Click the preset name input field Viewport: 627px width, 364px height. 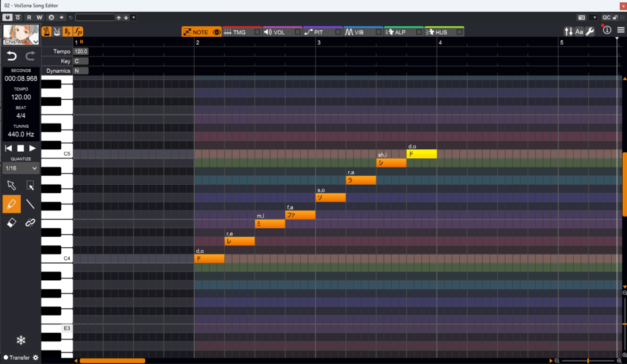95,18
